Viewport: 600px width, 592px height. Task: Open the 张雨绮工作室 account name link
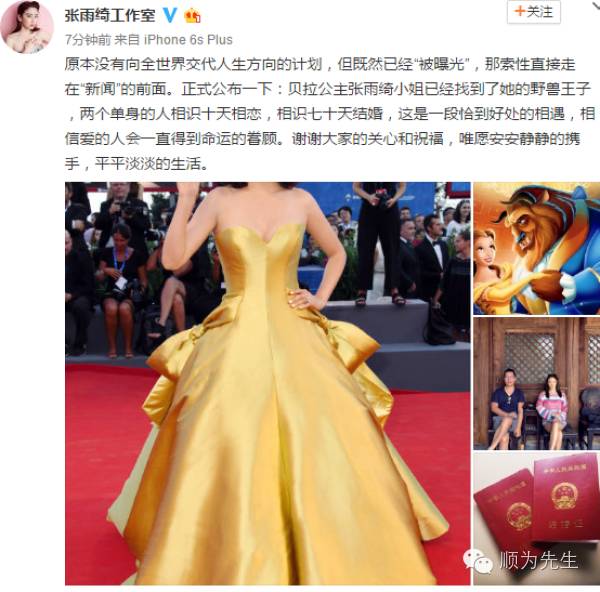110,16
